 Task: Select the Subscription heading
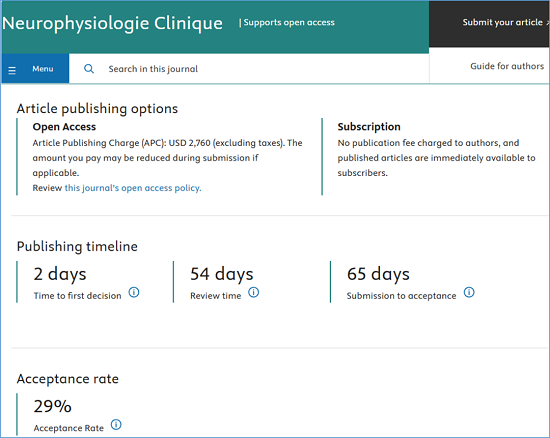[x=369, y=127]
